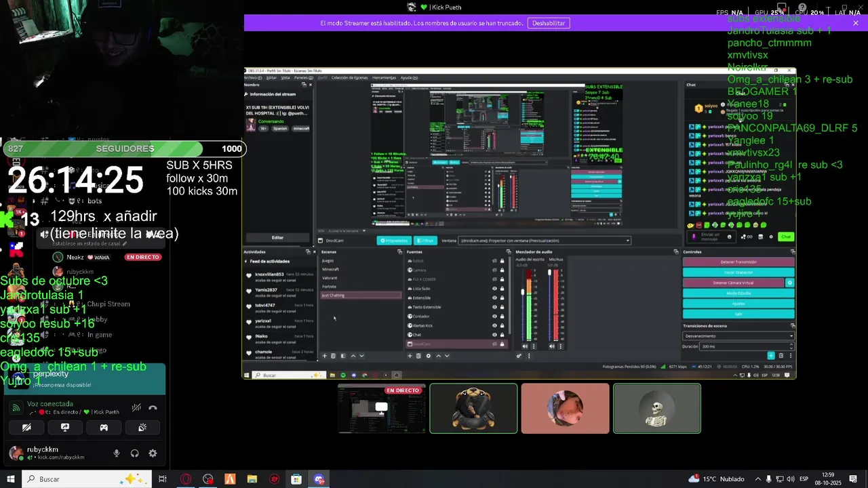
Task: Open the Windows Start menu
Action: (x=11, y=479)
